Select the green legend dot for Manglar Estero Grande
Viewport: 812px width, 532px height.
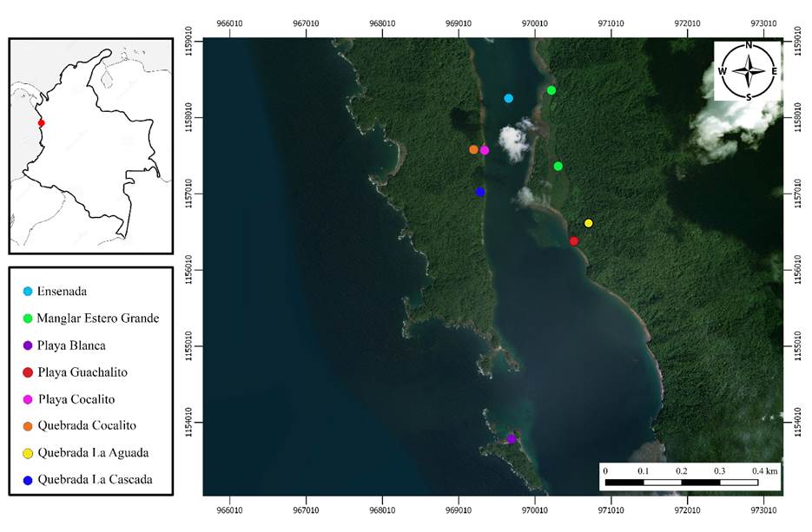click(x=27, y=319)
